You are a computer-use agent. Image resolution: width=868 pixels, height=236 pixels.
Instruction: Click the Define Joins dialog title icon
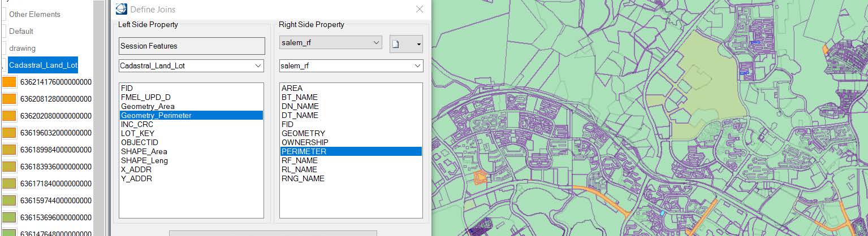click(x=121, y=9)
